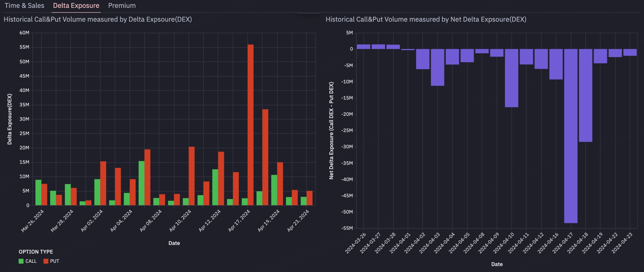Switch to the Time & Sales tab
The image size is (644, 272).
[x=24, y=6]
